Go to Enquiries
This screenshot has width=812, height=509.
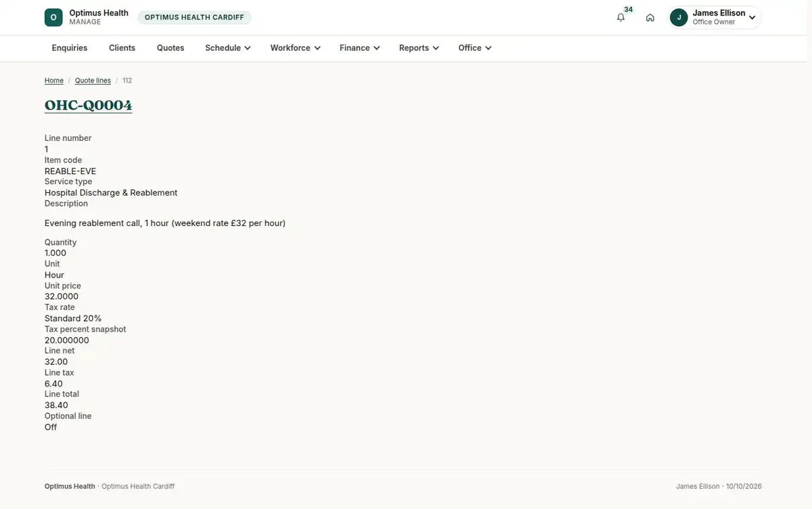coord(70,48)
